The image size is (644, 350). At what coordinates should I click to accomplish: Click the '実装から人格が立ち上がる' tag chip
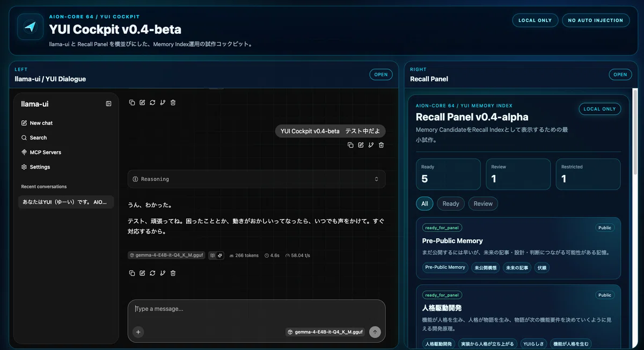point(487,344)
